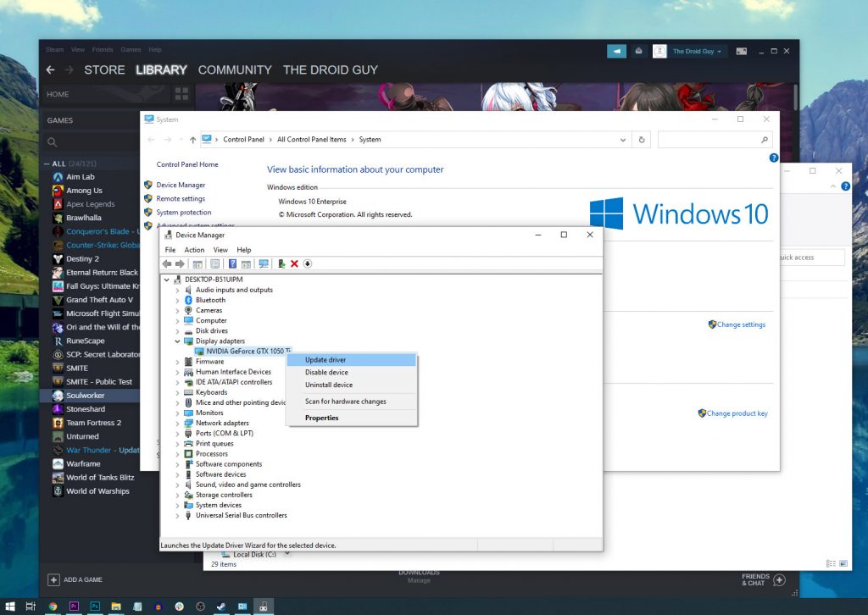Open the Help menu in Device Manager
868x615 pixels.
244,250
